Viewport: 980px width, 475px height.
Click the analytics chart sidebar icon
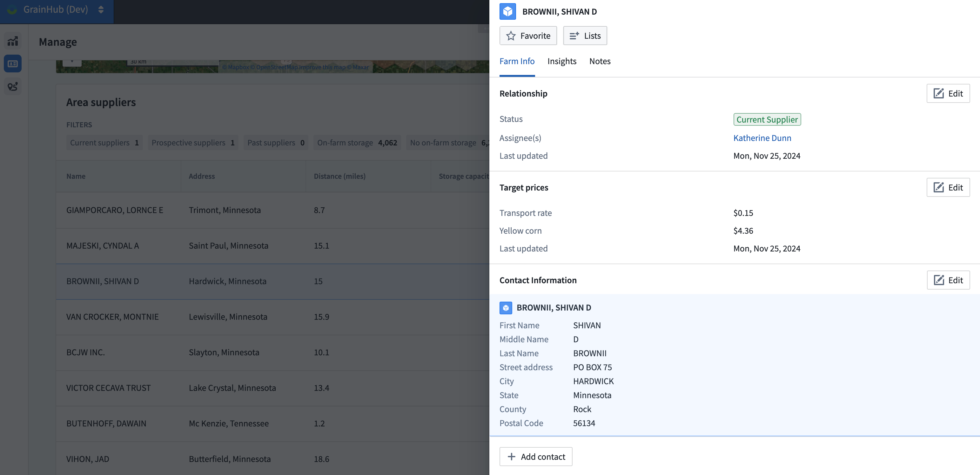13,41
